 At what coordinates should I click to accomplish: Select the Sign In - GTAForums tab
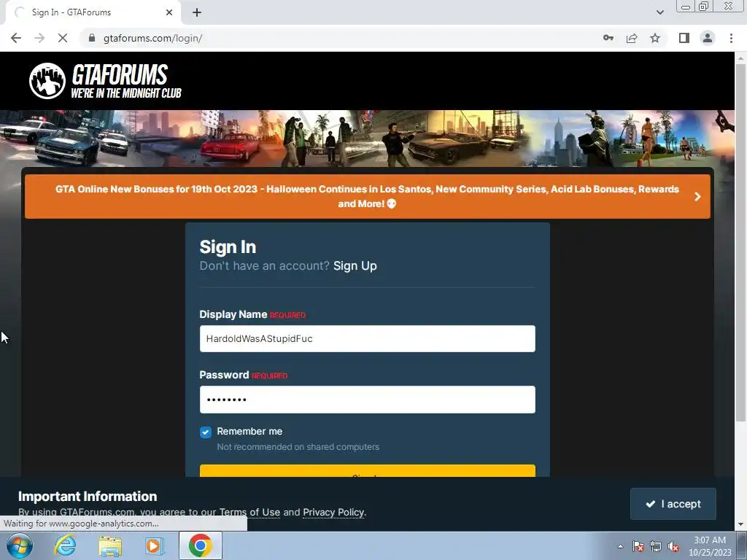pyautogui.click(x=93, y=12)
